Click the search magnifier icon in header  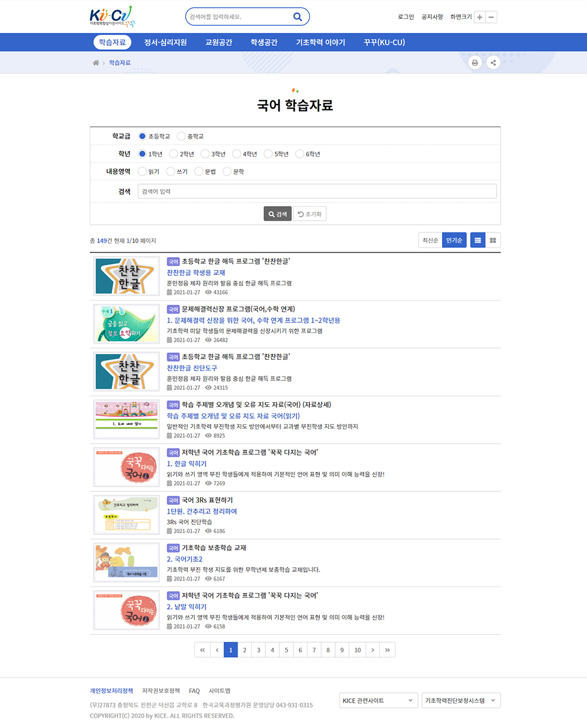tap(298, 17)
